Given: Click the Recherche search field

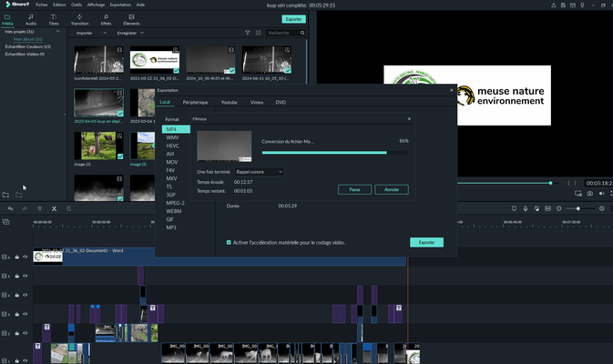Looking at the screenshot, I should click(x=283, y=33).
